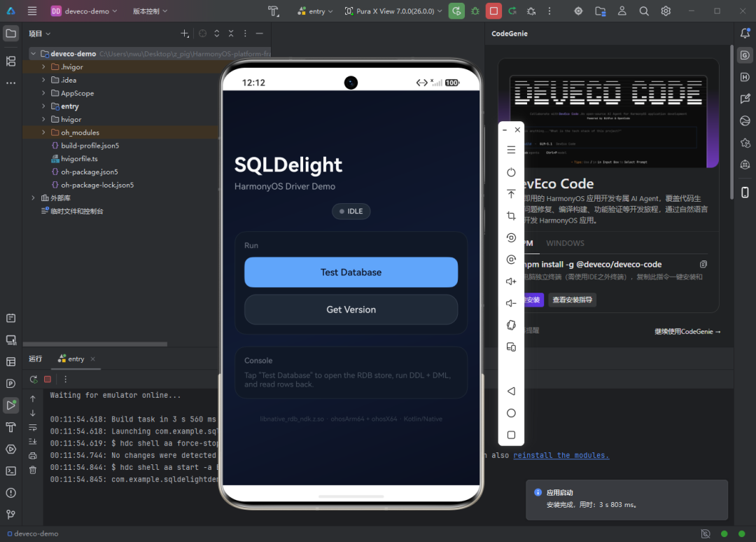Expand the 外部库 node

33,197
